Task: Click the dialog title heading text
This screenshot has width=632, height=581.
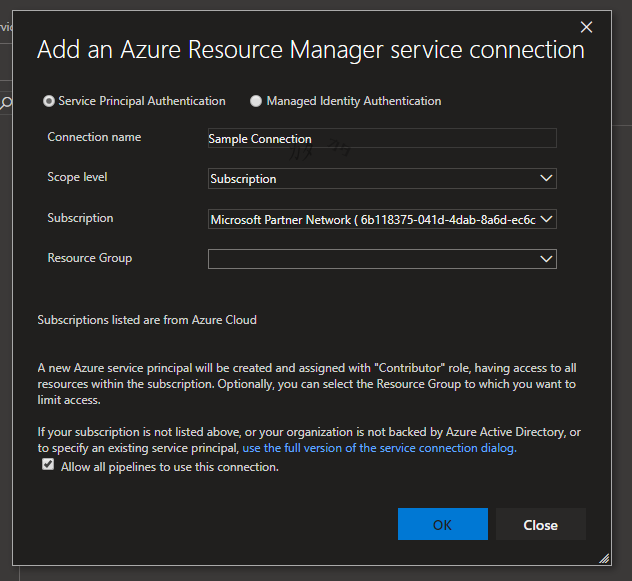Action: pos(310,50)
